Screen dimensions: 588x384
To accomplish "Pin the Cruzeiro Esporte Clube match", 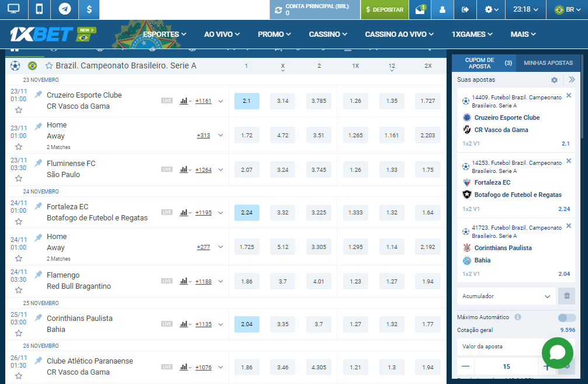I will [x=38, y=94].
